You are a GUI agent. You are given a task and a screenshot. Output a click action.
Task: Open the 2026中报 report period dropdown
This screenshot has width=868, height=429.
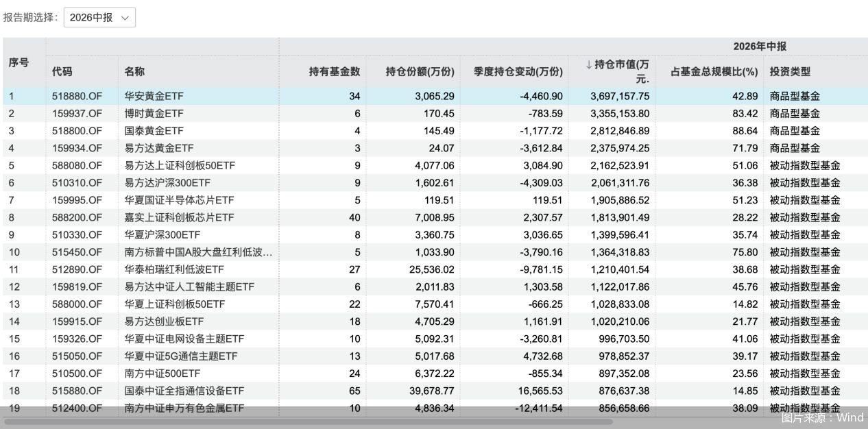[x=99, y=18]
